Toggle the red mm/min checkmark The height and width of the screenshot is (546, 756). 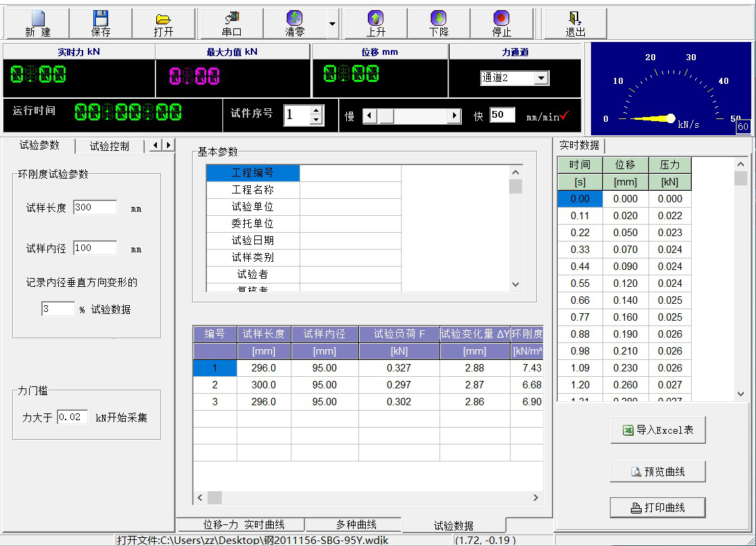coord(565,116)
